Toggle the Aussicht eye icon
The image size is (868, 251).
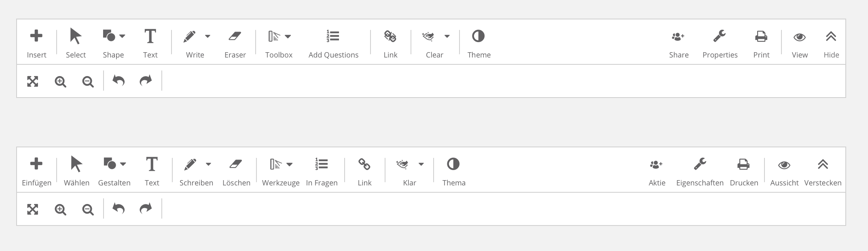point(784,165)
